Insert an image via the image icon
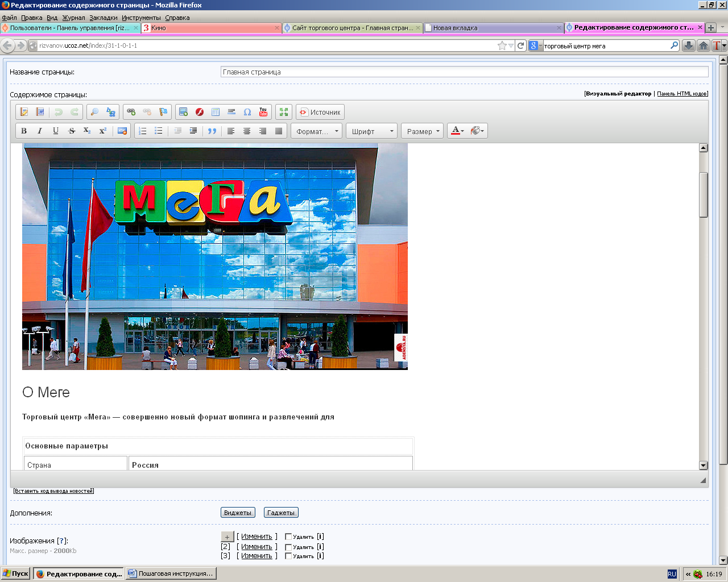 [183, 112]
